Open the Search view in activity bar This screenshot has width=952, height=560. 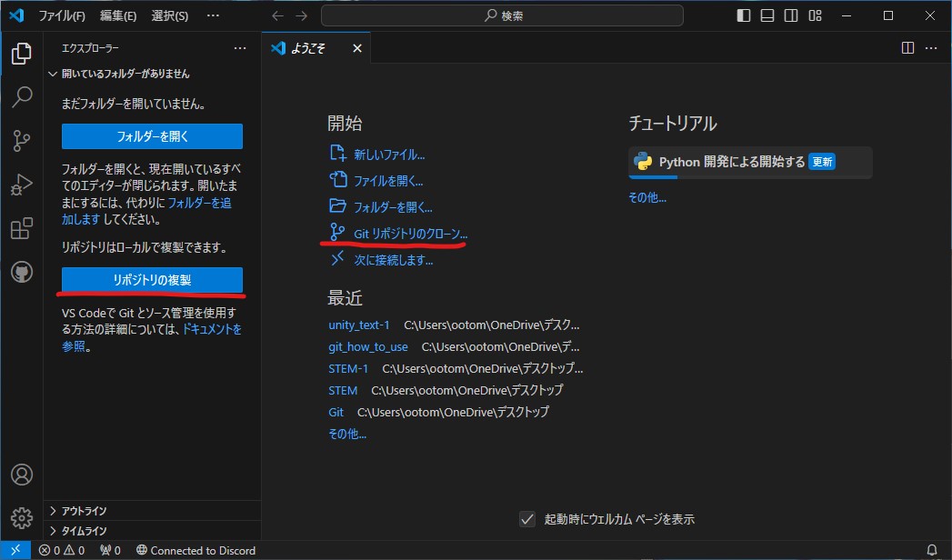pos(22,96)
